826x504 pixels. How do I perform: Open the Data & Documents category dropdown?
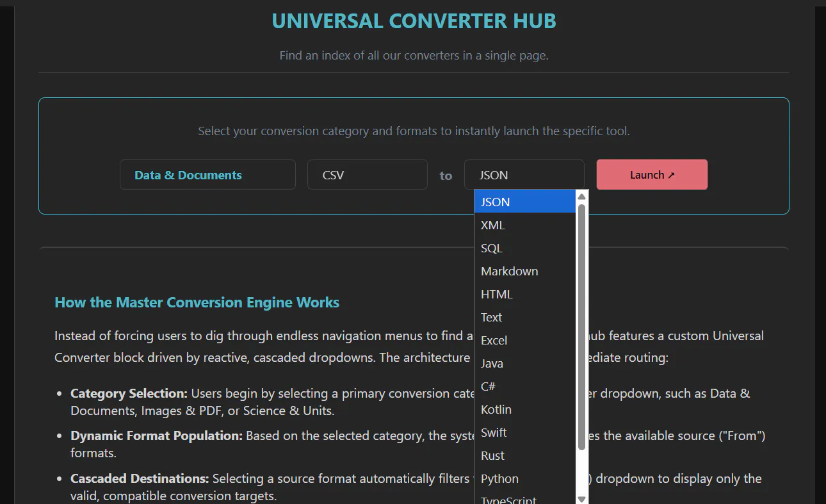click(207, 175)
